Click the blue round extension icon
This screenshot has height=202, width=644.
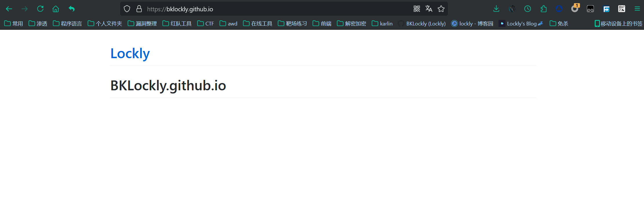coord(559,9)
